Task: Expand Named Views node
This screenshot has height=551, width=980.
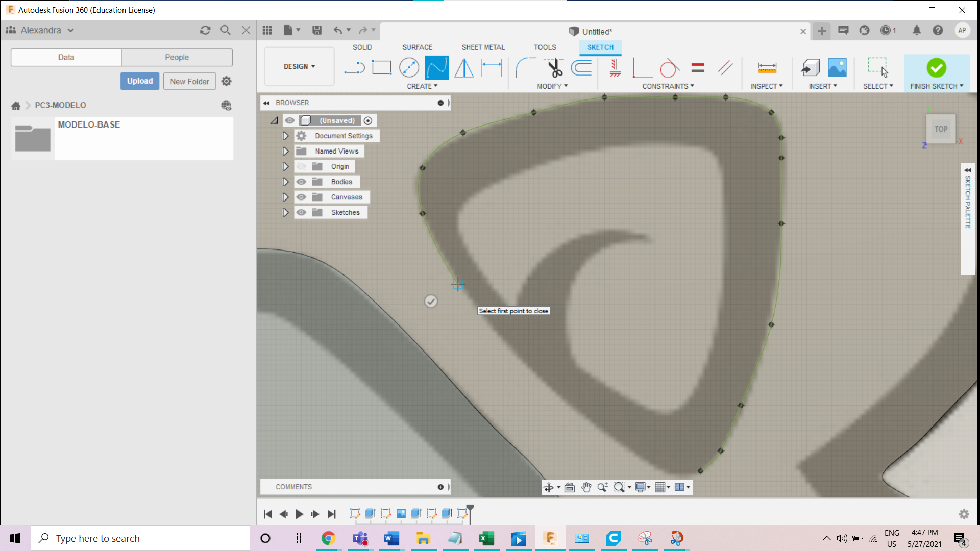Action: [x=285, y=151]
